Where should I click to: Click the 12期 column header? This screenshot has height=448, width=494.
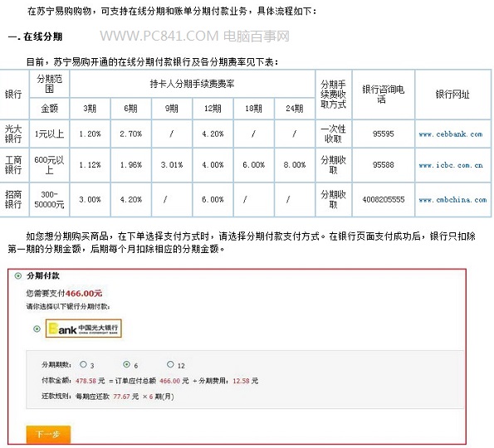coord(213,109)
